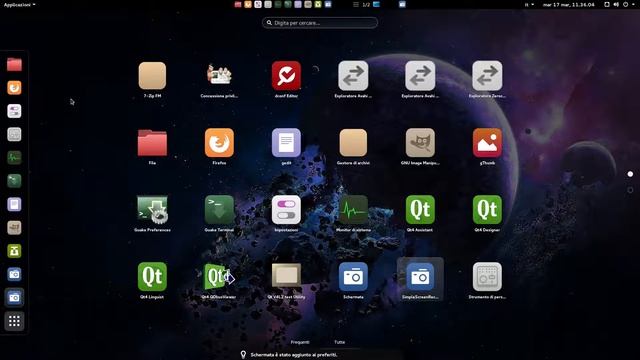This screenshot has height=360, width=640.
Task: Click the settings toggles icon in dock
Action: point(14,111)
